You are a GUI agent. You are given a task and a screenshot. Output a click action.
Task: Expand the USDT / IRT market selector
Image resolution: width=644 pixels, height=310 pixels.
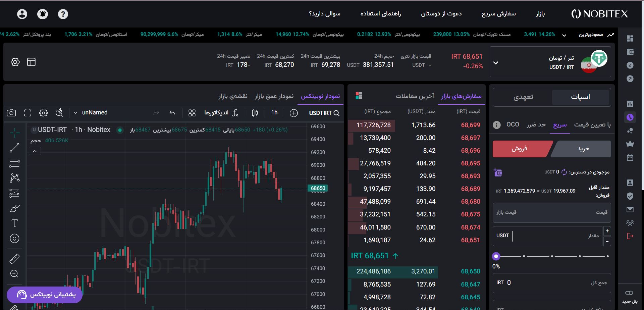550,62
